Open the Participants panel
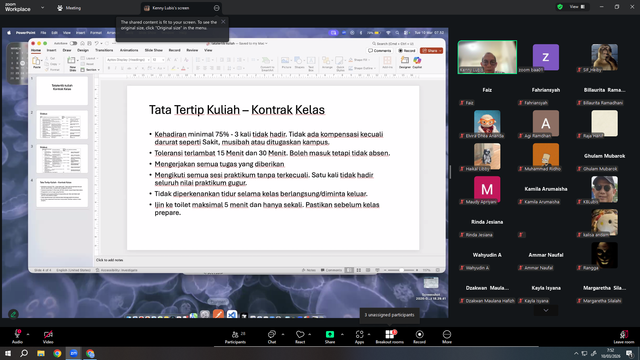 (x=236, y=337)
